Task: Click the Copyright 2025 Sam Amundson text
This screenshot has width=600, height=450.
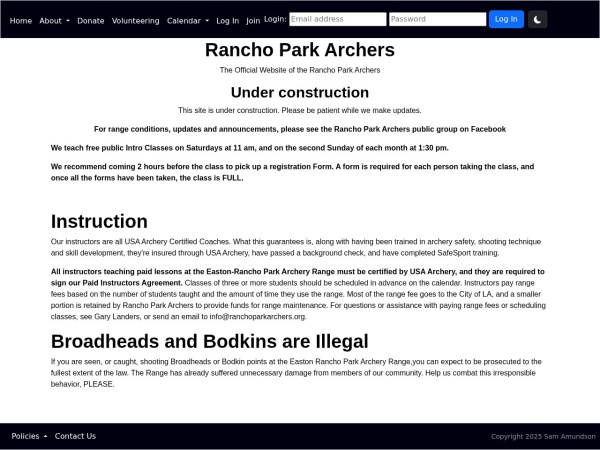Action: pos(543,437)
